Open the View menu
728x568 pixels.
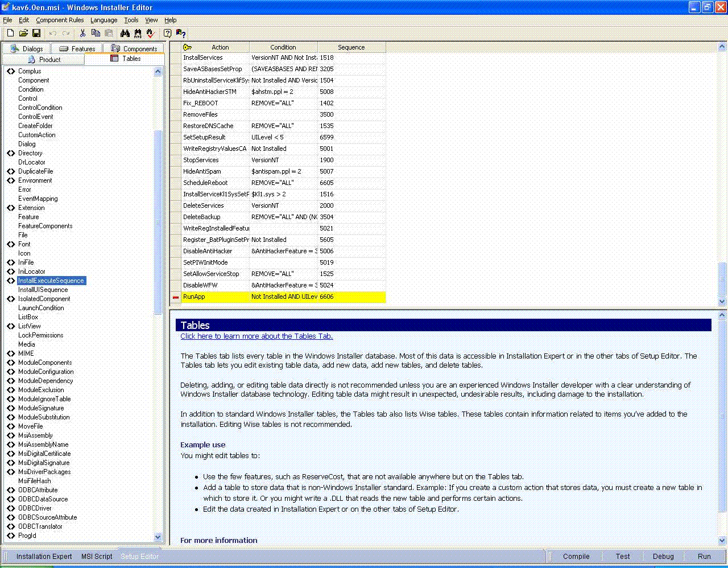[x=151, y=20]
